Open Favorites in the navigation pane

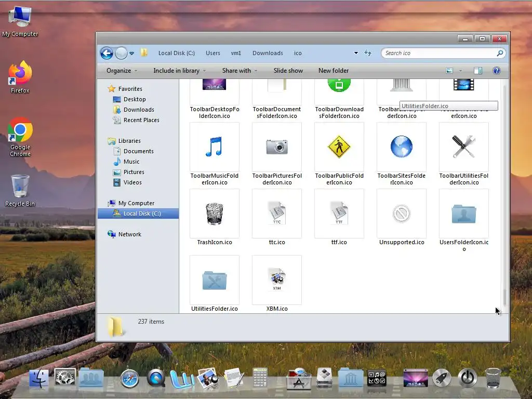pyautogui.click(x=130, y=89)
